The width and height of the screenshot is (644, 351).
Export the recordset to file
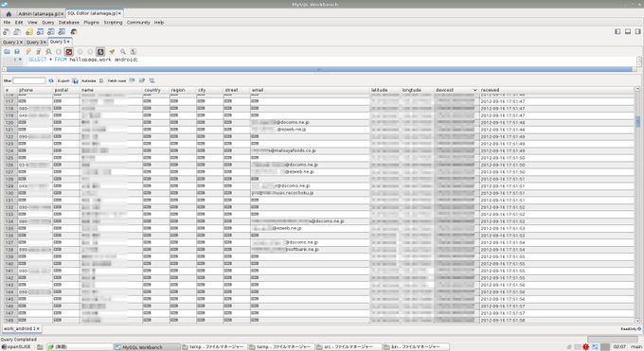[75, 80]
